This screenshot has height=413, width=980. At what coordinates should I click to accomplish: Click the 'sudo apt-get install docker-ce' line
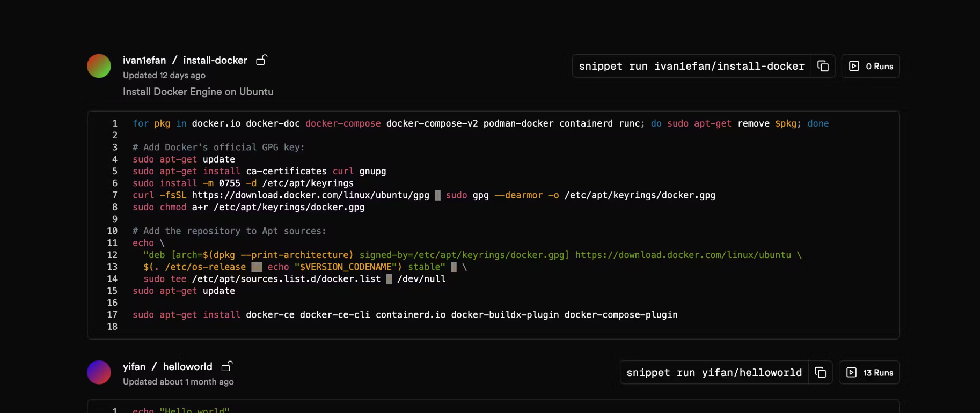(x=405, y=315)
